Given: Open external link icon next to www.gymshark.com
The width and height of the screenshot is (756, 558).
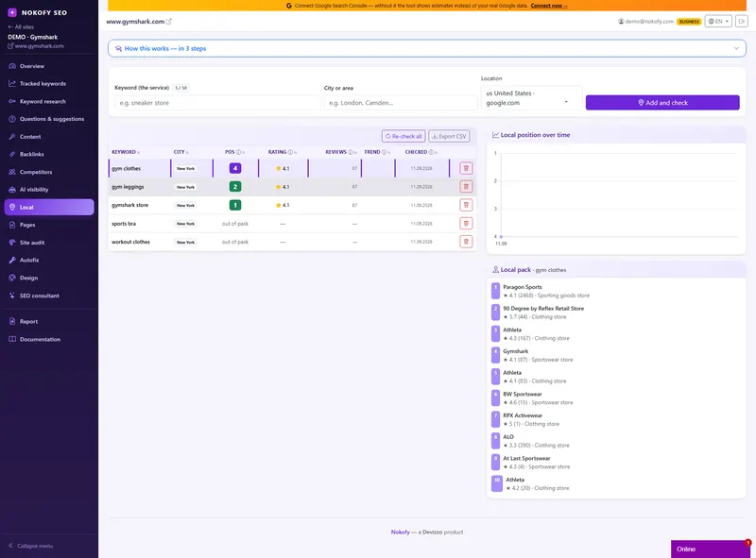Looking at the screenshot, I should [x=169, y=21].
